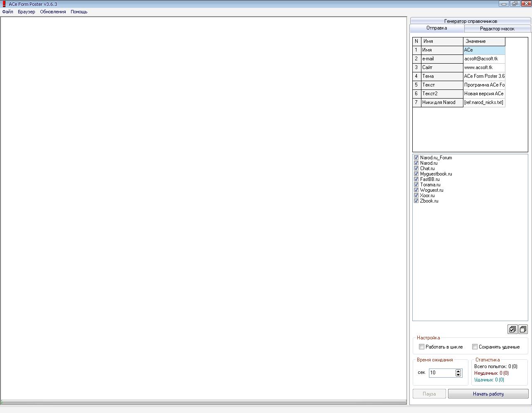The width and height of the screenshot is (532, 413).
Task: Select the ACe Form Poster 3.6 value cell
Action: [484, 76]
